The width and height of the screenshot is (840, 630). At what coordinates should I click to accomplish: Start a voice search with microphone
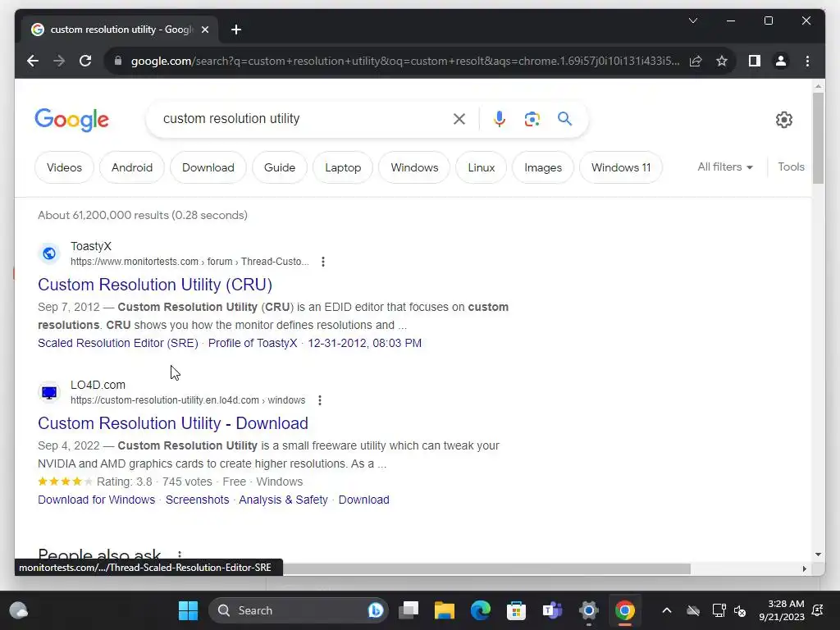[500, 119]
